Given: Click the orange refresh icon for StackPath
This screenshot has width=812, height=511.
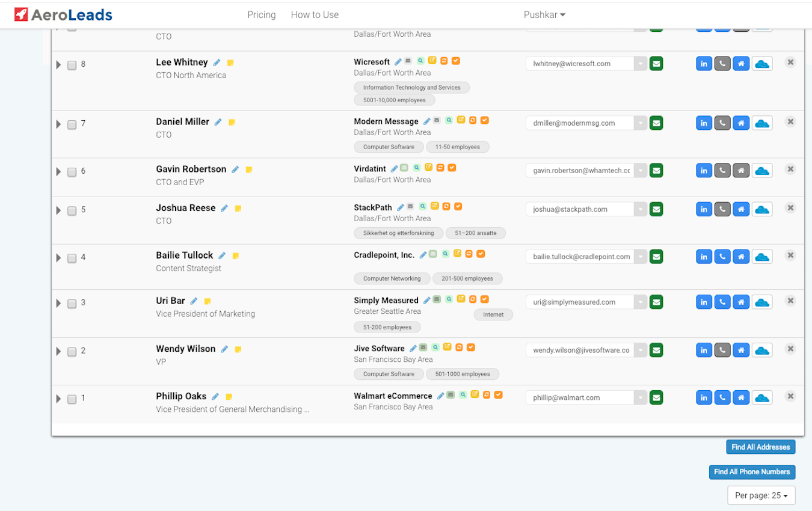Looking at the screenshot, I should pos(446,206).
